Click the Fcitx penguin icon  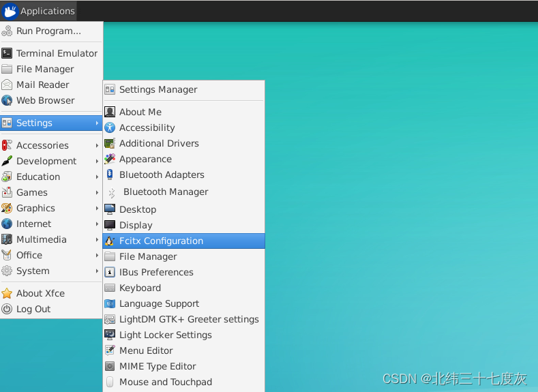(x=110, y=241)
